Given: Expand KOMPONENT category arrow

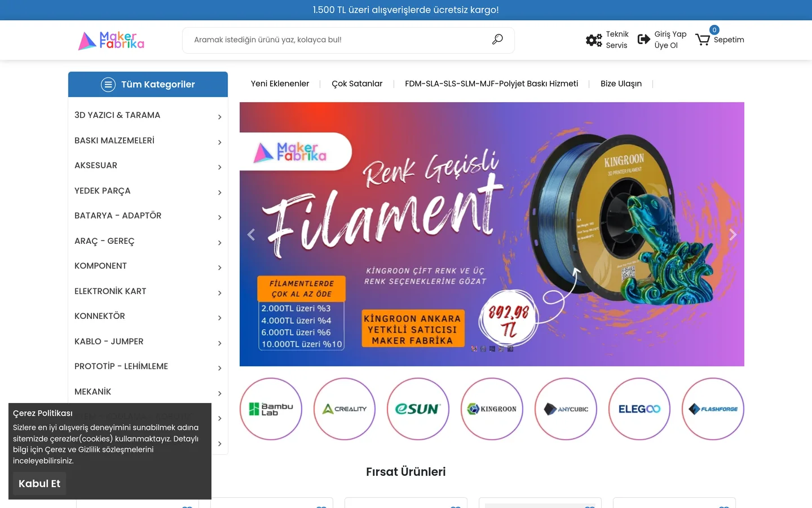Looking at the screenshot, I should (x=220, y=268).
